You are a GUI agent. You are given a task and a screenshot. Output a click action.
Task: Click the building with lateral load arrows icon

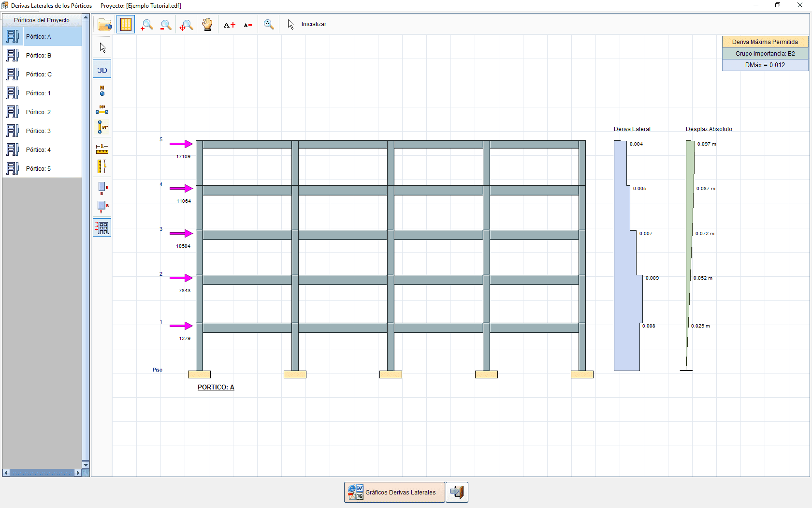(x=102, y=227)
